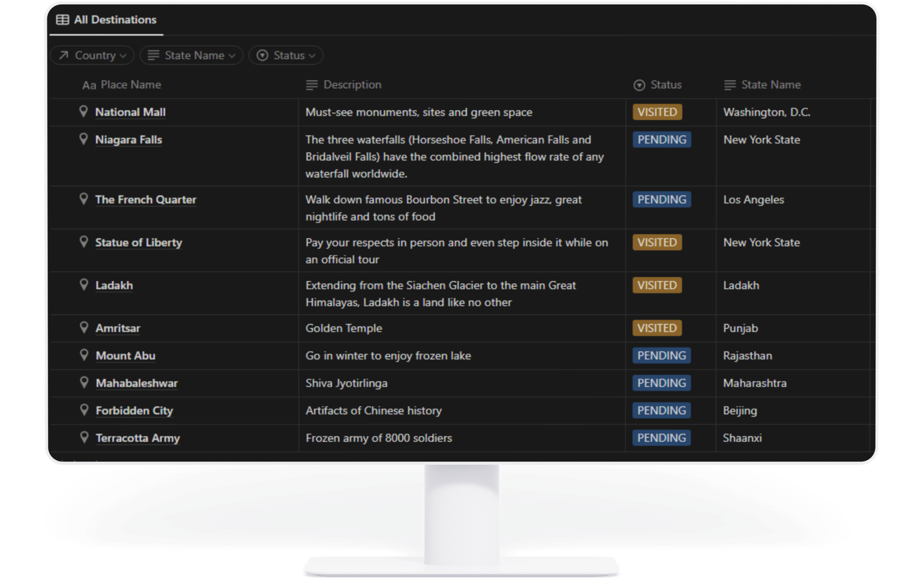Expand the Status filter dropdown

pos(286,56)
